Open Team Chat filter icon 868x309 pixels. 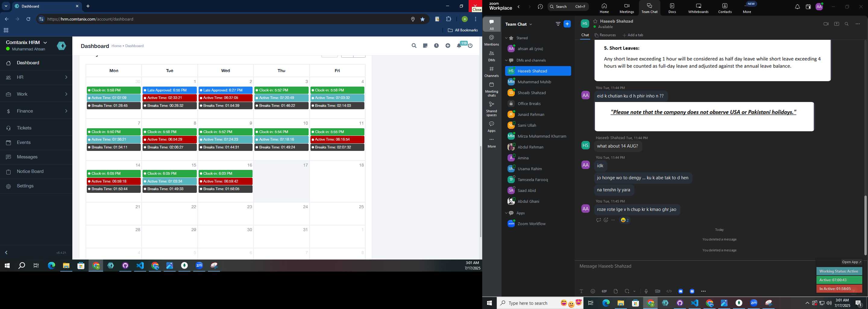[558, 24]
